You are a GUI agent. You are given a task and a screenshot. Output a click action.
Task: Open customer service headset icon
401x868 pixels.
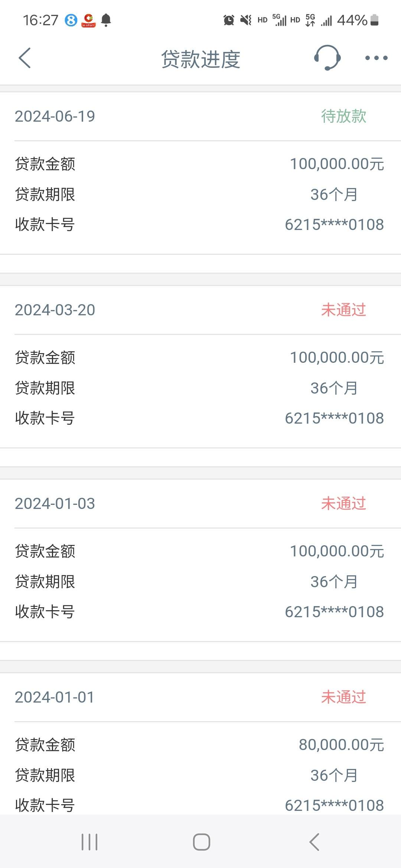click(327, 58)
